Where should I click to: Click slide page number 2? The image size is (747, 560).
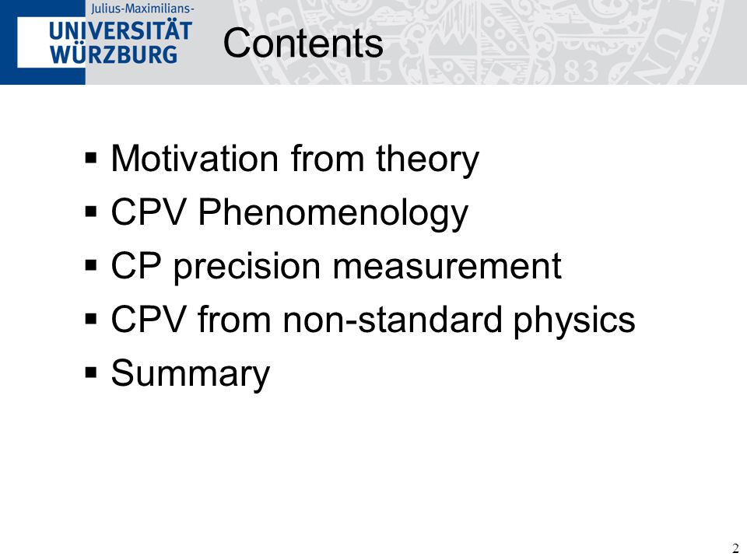click(x=735, y=548)
